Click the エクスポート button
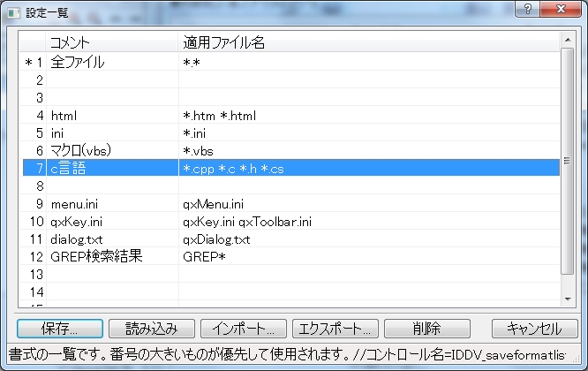 click(335, 328)
